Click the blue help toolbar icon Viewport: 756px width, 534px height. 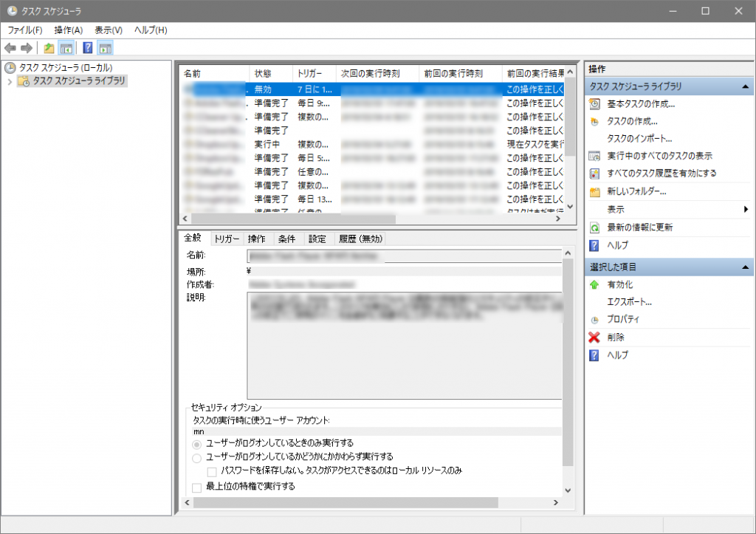point(87,48)
